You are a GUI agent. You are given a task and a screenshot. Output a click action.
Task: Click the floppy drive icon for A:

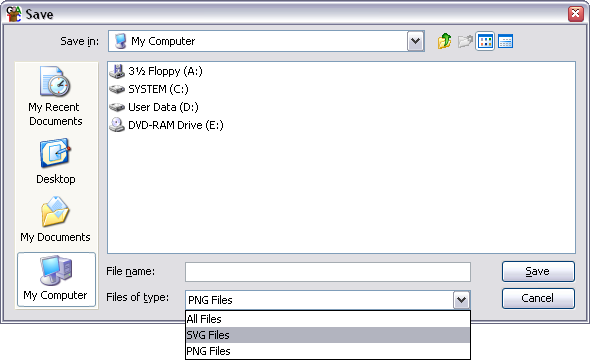pos(117,71)
